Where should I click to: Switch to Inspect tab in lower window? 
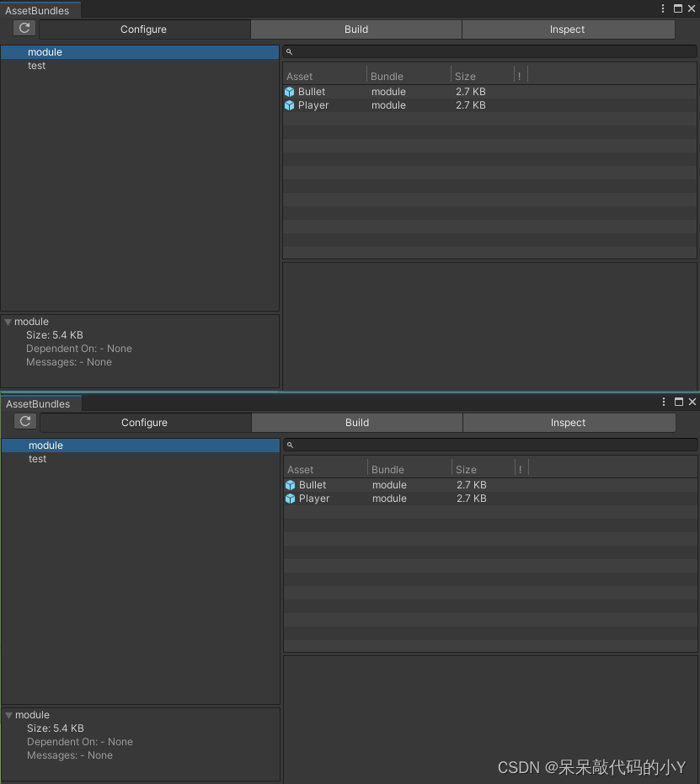click(569, 423)
